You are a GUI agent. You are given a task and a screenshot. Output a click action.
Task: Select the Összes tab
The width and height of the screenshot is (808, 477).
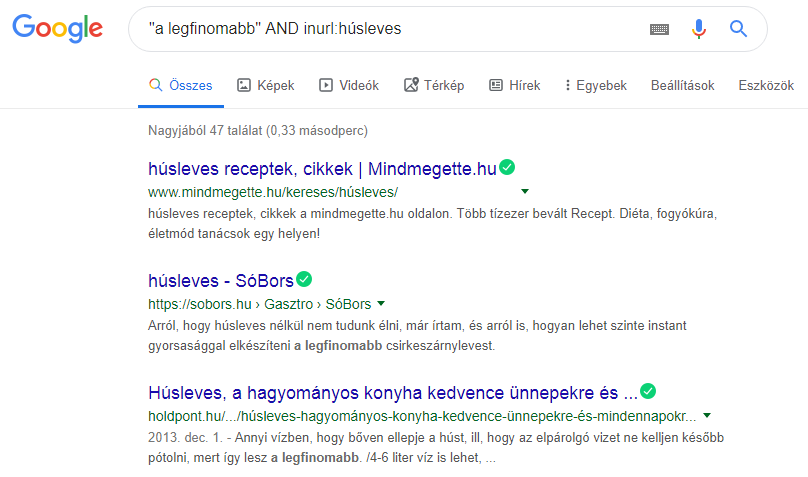click(x=181, y=86)
